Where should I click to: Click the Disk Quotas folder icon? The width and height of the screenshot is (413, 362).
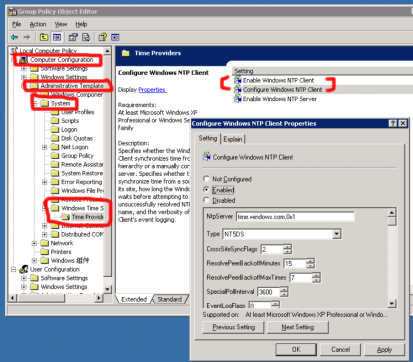[55, 138]
